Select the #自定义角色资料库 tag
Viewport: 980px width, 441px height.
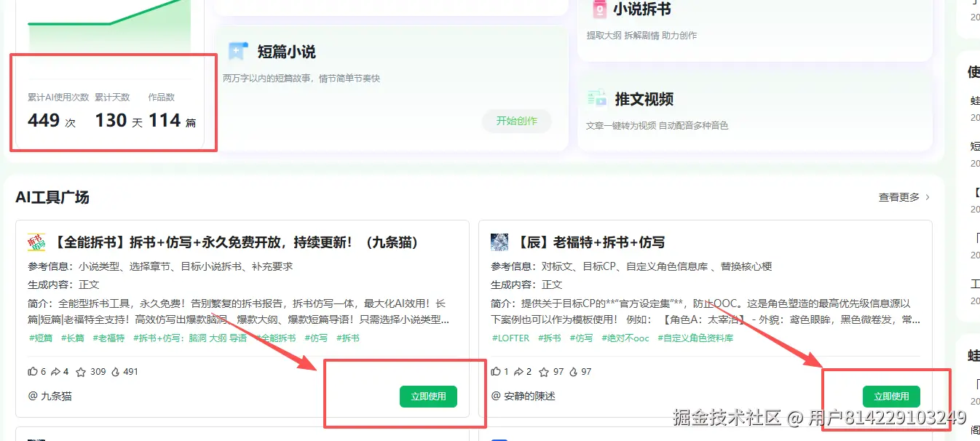click(x=695, y=338)
